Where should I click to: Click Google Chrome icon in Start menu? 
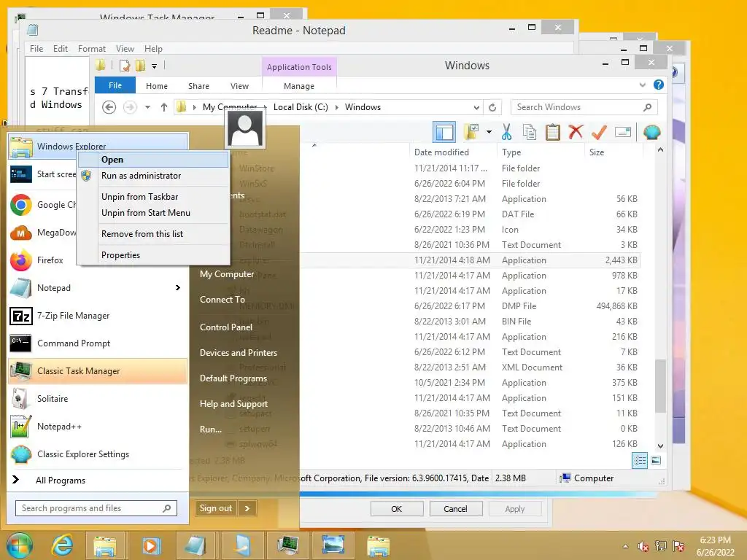[21, 205]
